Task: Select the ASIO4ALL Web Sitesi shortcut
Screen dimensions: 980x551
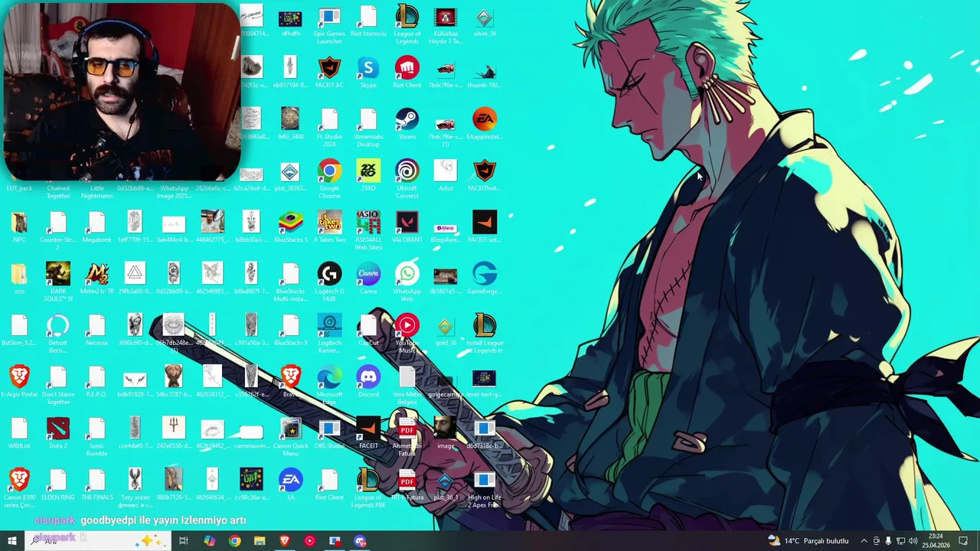Action: coord(368,231)
